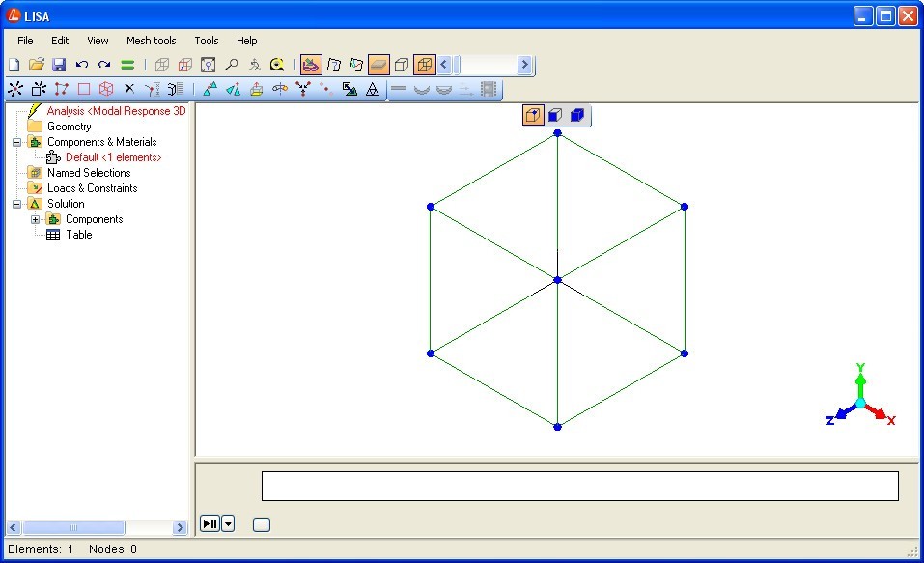The image size is (924, 563).
Task: Open the Mesh tools menu
Action: coord(152,41)
